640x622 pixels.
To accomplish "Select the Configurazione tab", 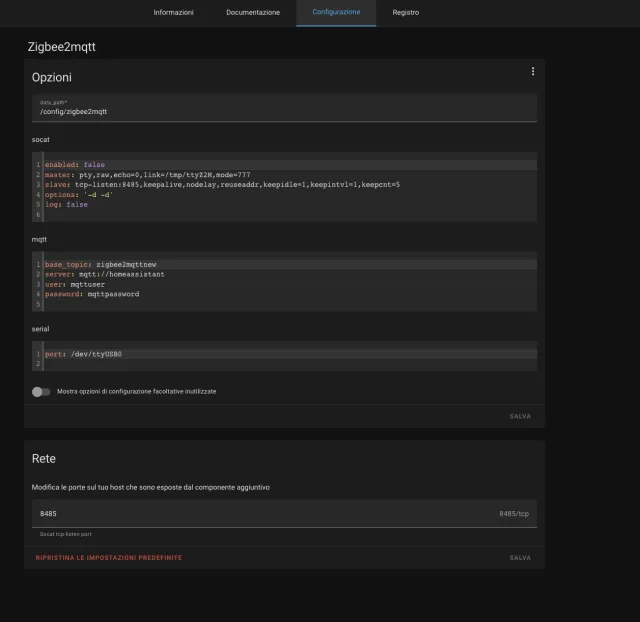I will pyautogui.click(x=336, y=12).
